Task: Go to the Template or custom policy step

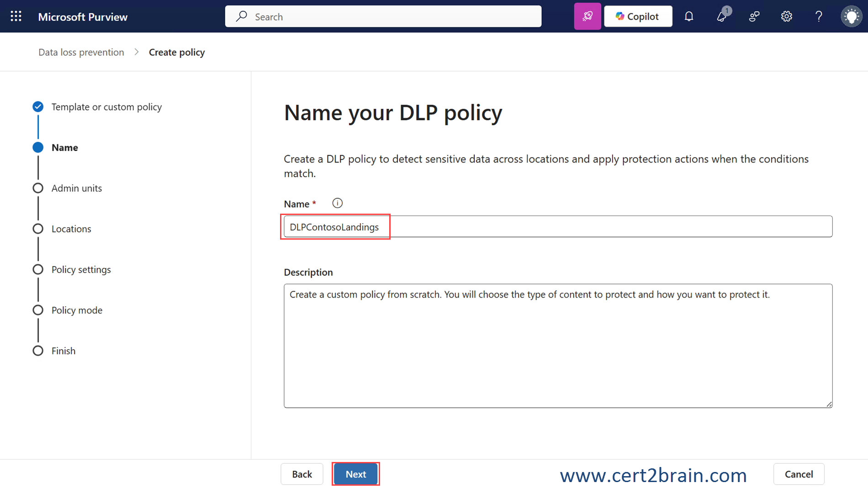Action: tap(106, 107)
